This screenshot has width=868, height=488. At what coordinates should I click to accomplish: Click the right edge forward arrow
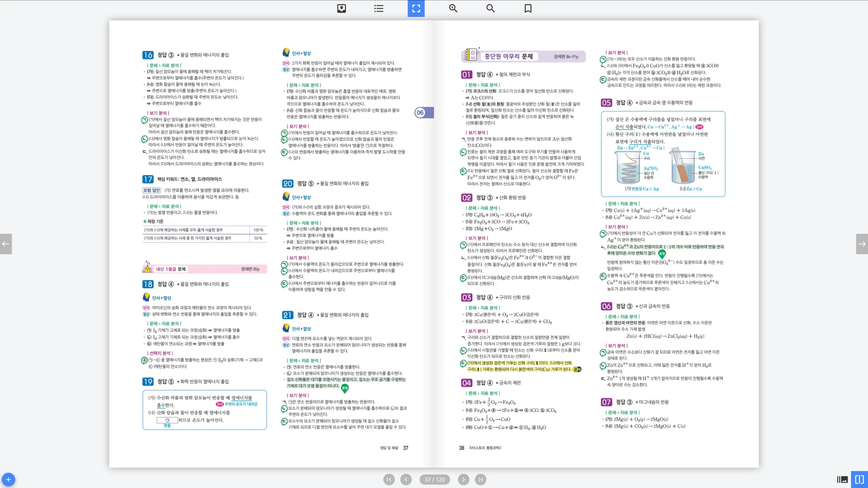click(x=862, y=244)
